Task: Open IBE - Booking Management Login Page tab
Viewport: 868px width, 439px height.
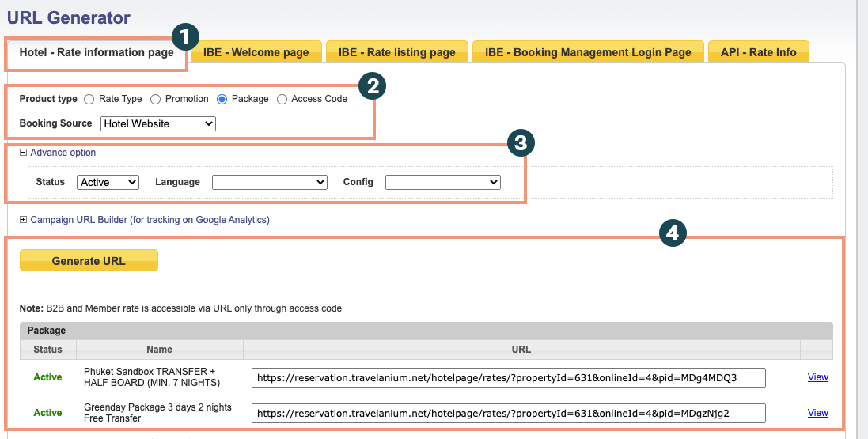Action: coord(588,53)
